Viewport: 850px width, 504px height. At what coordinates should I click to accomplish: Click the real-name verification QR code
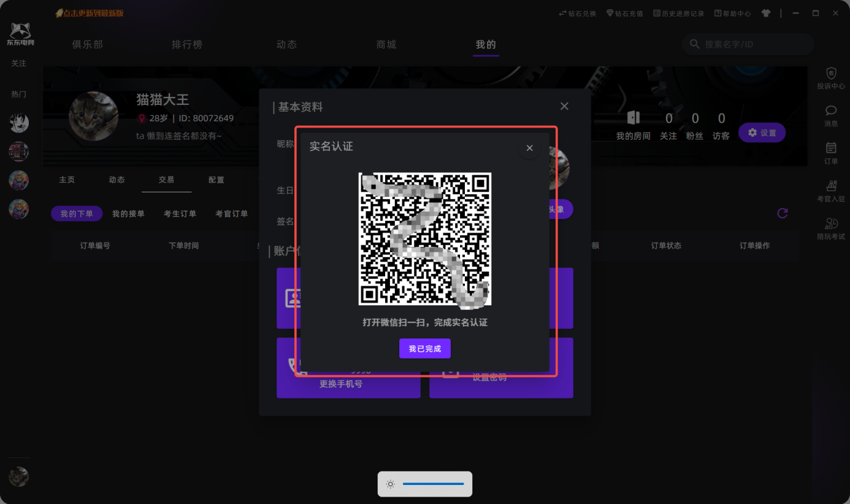[425, 239]
